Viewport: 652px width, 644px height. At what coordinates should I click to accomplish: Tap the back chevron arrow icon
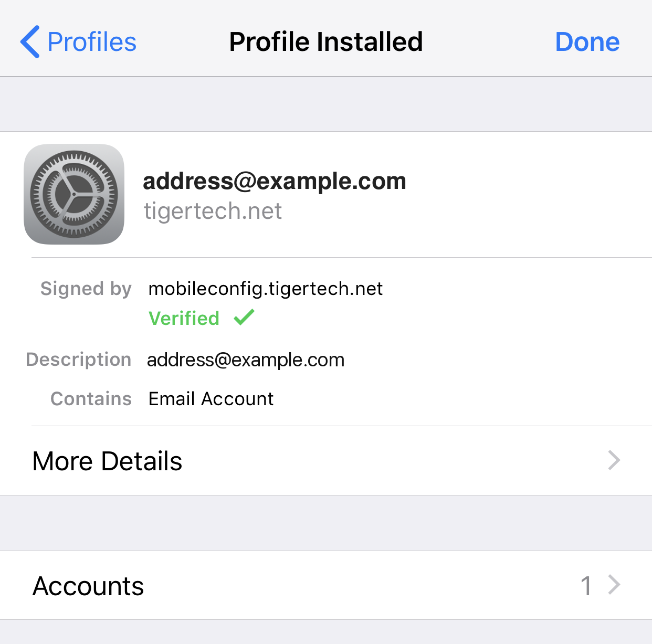click(30, 41)
